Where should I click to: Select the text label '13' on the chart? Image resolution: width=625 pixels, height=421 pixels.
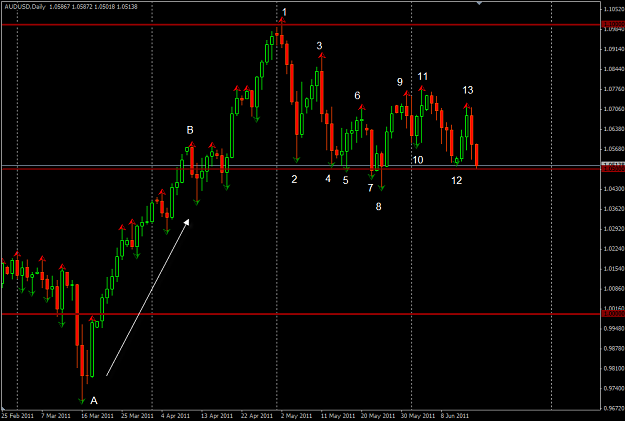(468, 90)
